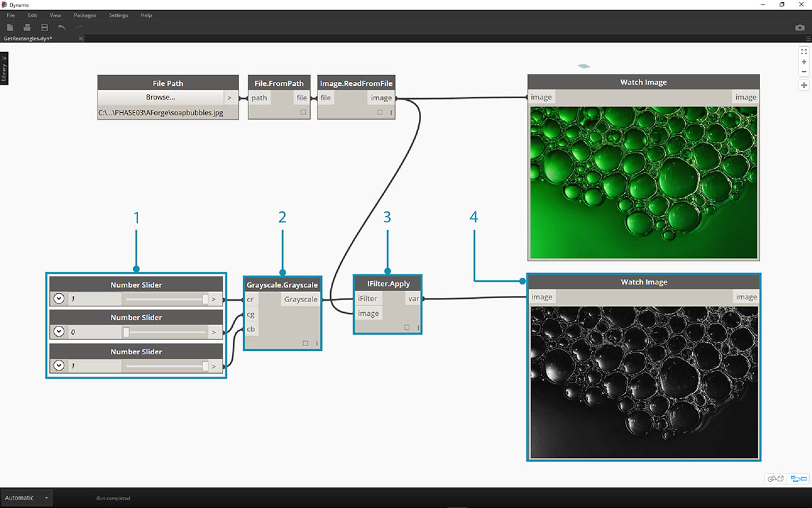
Task: Zoom out with the minus icon
Action: coord(804,72)
